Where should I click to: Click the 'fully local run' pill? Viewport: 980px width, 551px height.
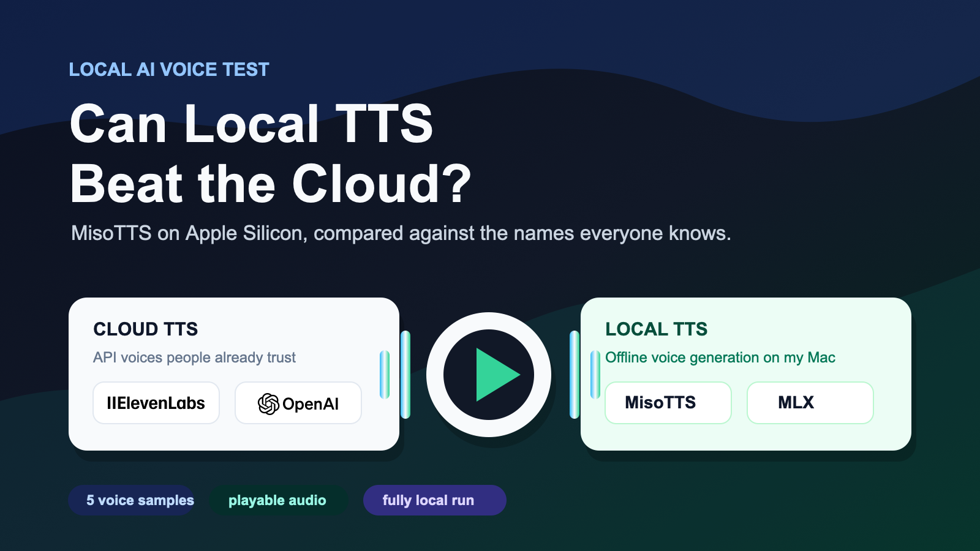coord(435,500)
